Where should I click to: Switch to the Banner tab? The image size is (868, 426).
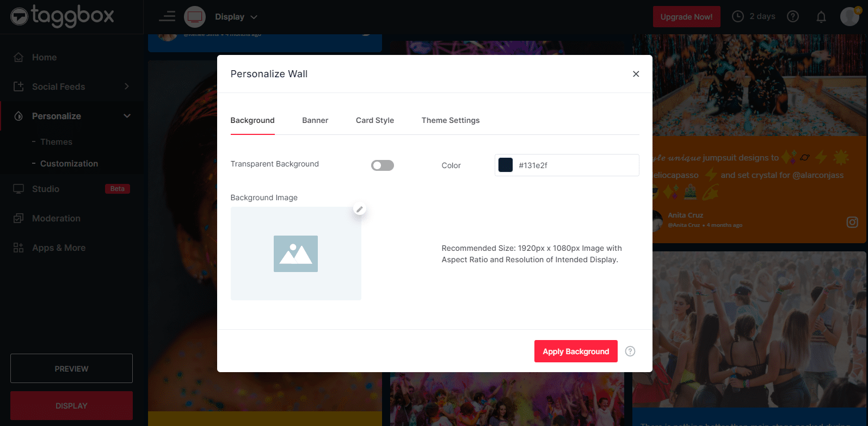[315, 120]
